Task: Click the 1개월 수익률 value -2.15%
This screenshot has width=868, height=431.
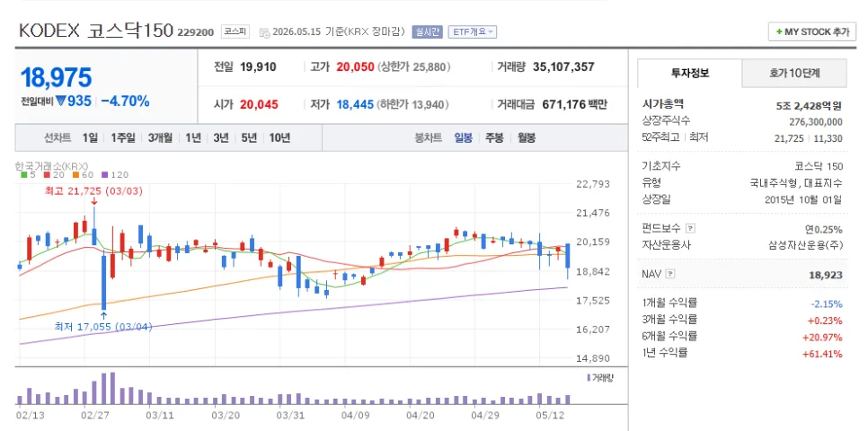Action: [x=827, y=304]
